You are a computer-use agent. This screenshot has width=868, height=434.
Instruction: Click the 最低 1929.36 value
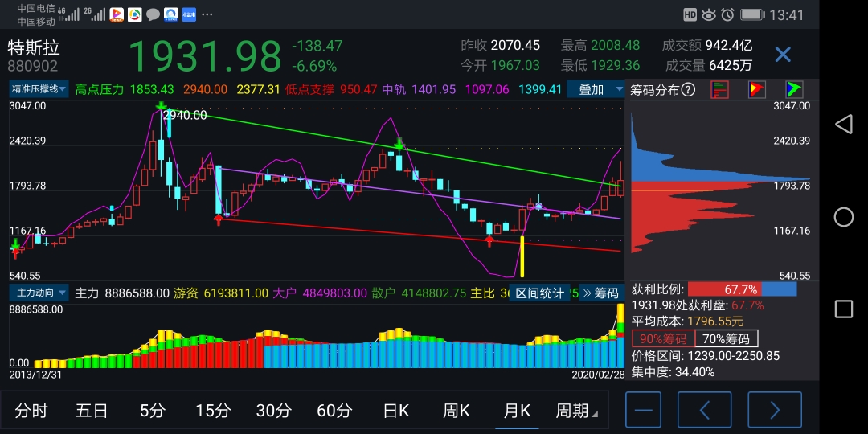click(x=615, y=65)
